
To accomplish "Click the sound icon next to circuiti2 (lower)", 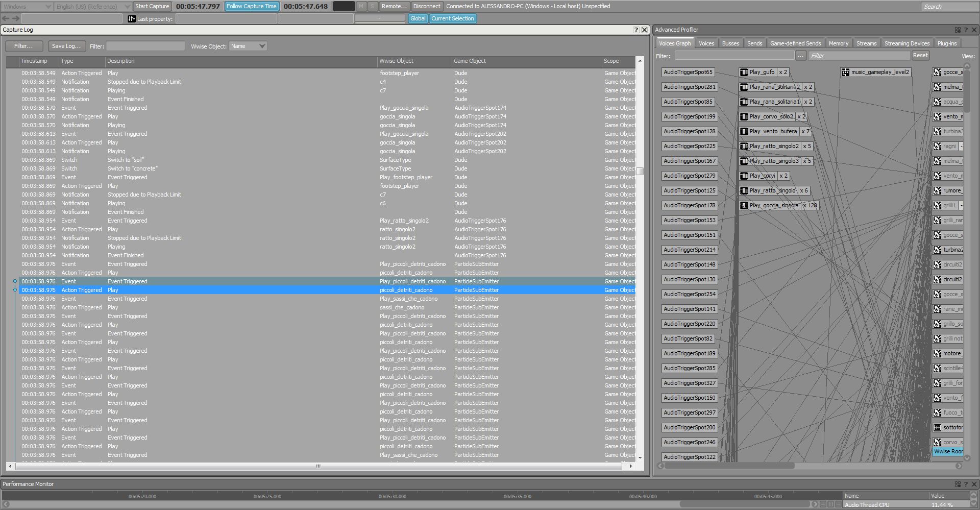I will (x=938, y=280).
